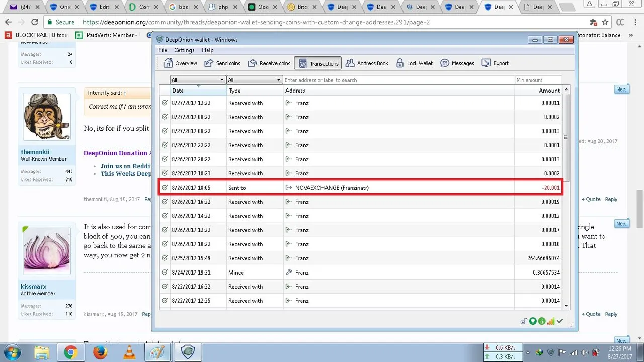Switch to the bbc browser tab
Image resolution: width=644 pixels, height=362 pixels.
point(183,7)
